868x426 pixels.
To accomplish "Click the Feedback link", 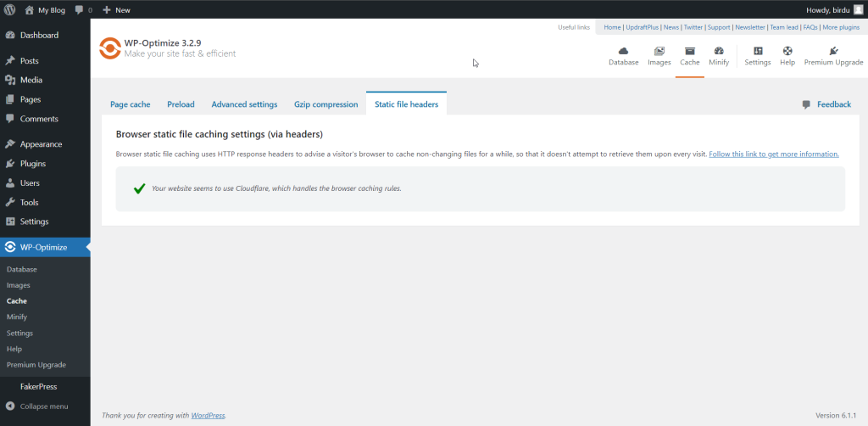I will coord(834,104).
